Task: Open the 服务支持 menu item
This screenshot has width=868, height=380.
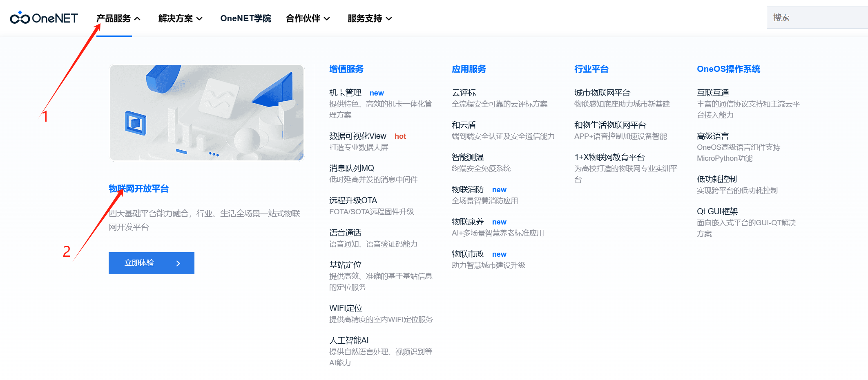Action: point(365,18)
